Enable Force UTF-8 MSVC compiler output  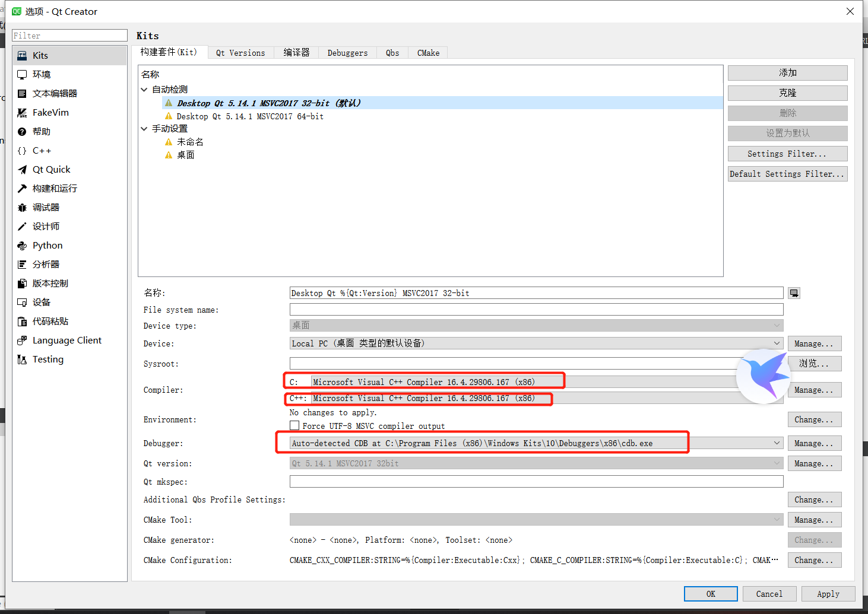click(x=294, y=425)
